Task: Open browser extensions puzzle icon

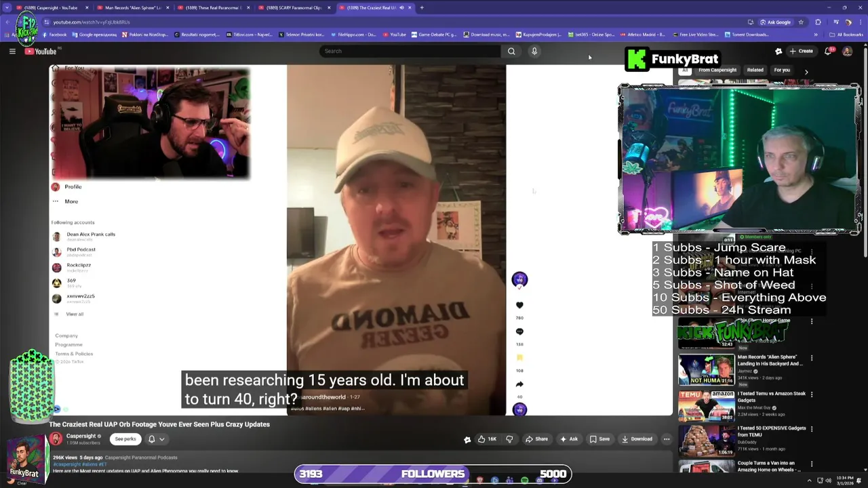Action: [x=818, y=22]
